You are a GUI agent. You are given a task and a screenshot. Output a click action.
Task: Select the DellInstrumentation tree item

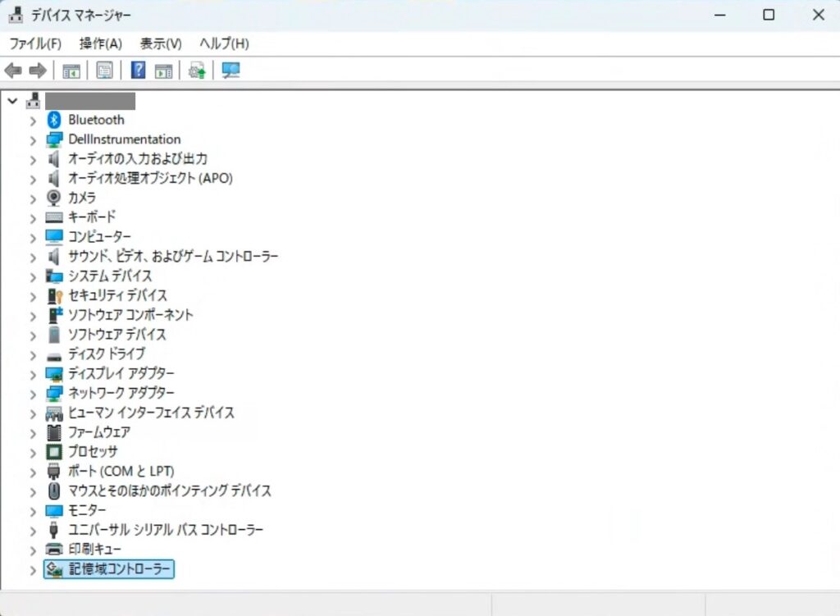(124, 139)
